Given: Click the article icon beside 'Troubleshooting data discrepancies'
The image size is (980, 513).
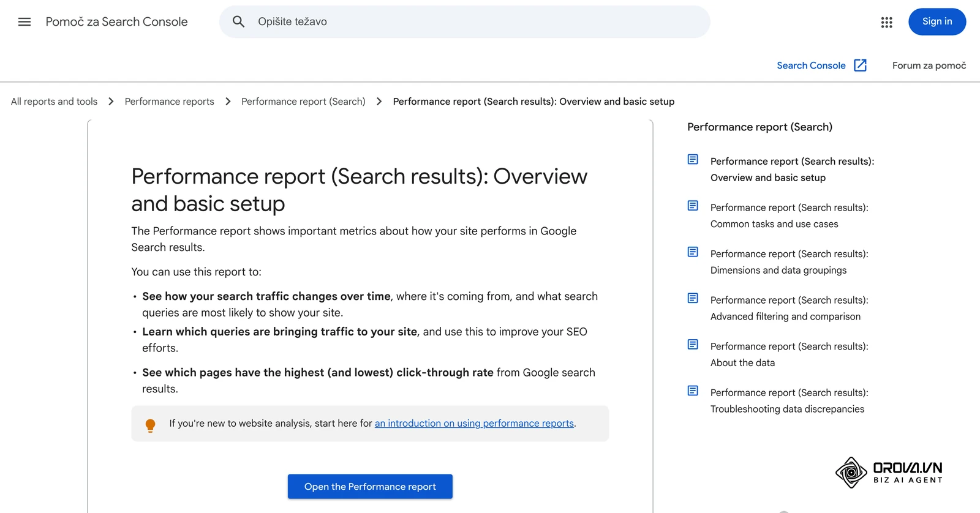Looking at the screenshot, I should [693, 391].
